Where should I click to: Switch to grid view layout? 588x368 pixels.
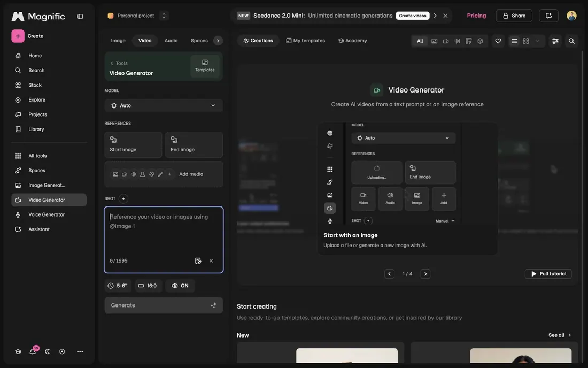[526, 41]
